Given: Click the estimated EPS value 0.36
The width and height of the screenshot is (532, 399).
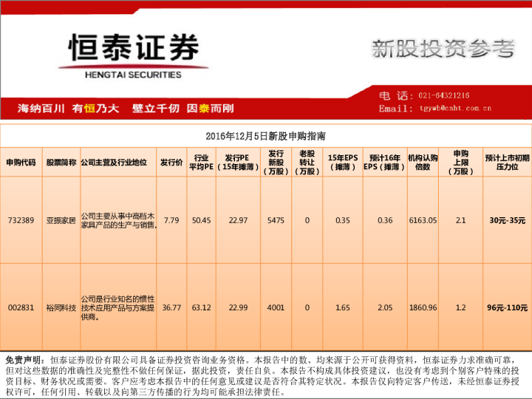Looking at the screenshot, I should 385,220.
